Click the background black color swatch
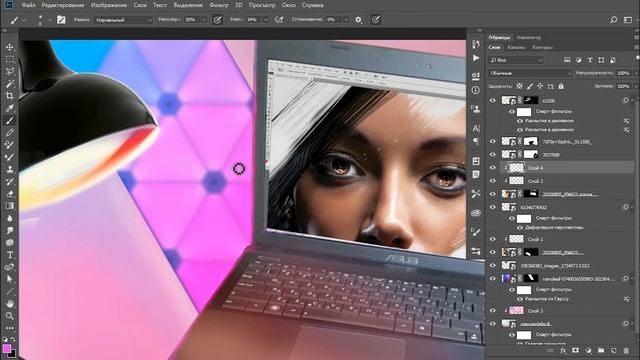The width and height of the screenshot is (640, 360). (x=13, y=353)
